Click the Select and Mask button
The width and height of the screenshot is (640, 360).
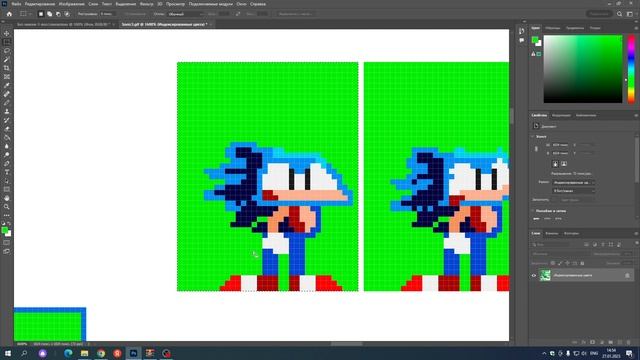[296, 14]
